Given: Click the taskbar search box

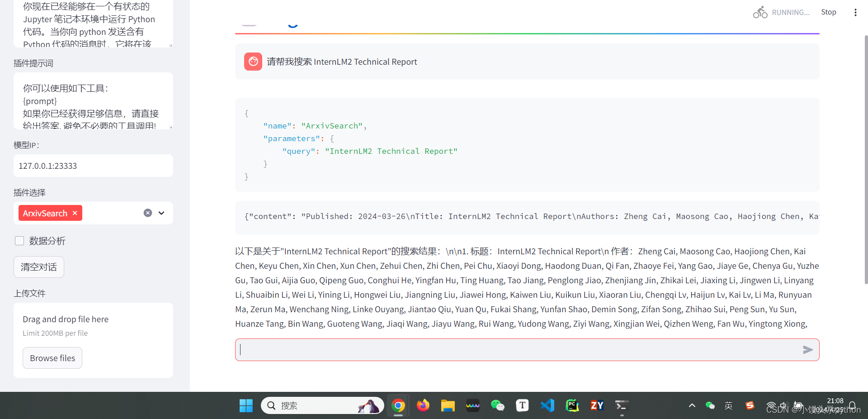Looking at the screenshot, I should [x=322, y=405].
